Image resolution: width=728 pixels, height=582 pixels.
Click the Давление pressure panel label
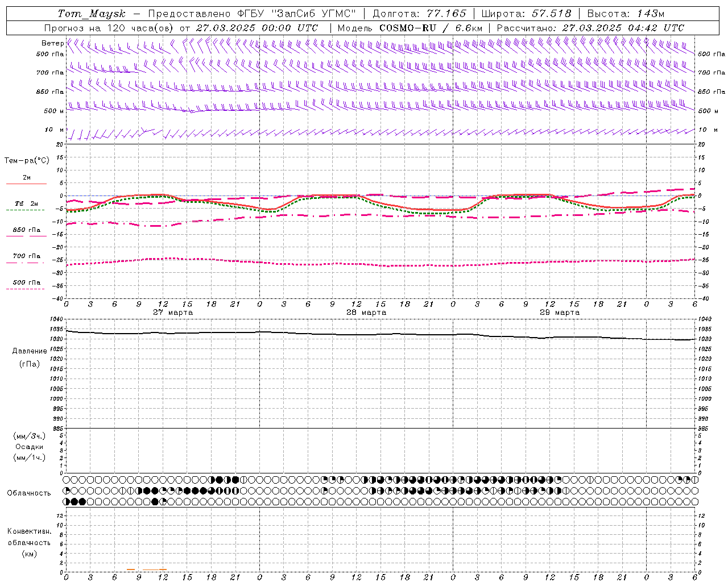point(30,351)
